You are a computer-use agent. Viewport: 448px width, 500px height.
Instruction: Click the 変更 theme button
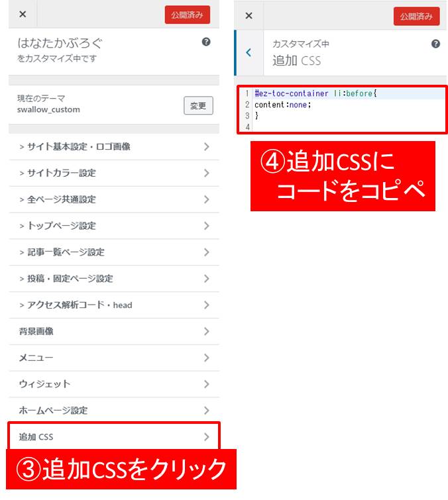pos(198,105)
